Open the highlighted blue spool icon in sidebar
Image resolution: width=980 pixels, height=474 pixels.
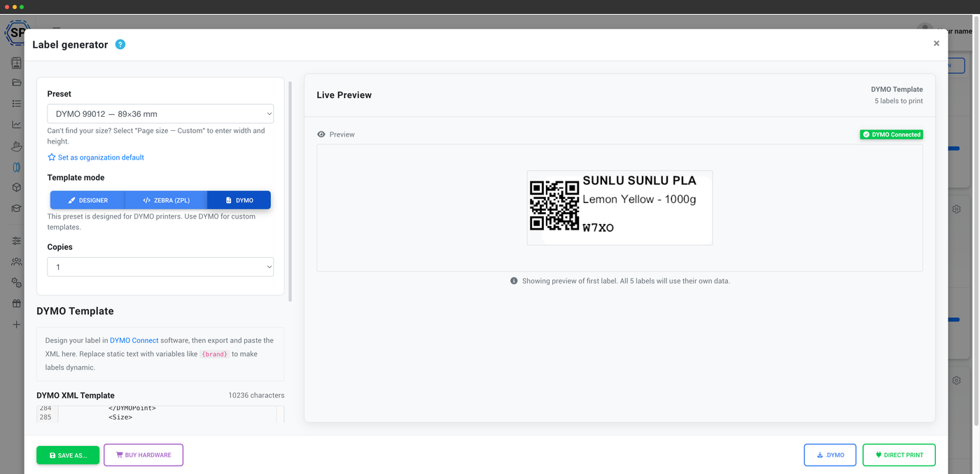tap(17, 167)
